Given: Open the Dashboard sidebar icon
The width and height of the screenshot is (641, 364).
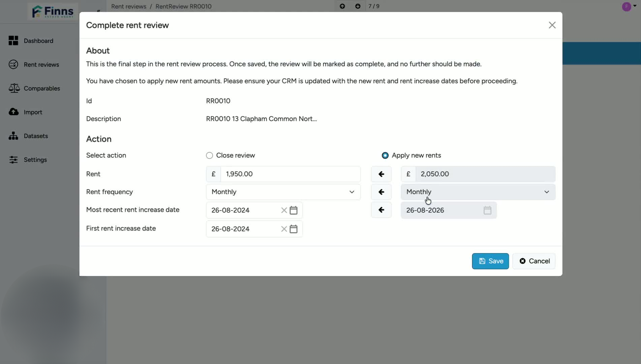Looking at the screenshot, I should click(x=13, y=40).
